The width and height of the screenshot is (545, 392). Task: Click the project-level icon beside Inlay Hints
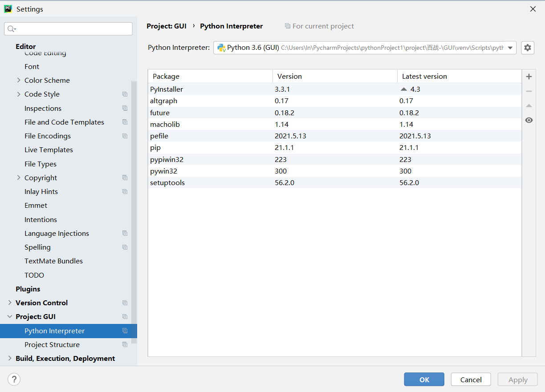coord(125,192)
